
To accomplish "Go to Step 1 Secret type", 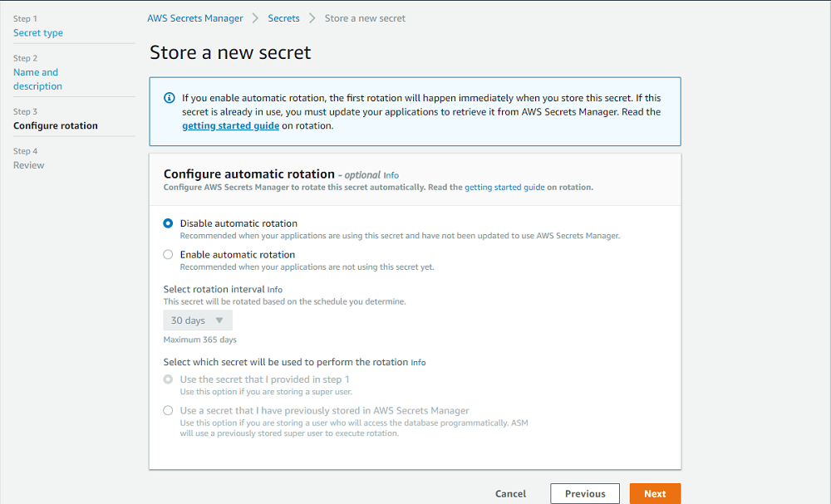I will tap(37, 32).
